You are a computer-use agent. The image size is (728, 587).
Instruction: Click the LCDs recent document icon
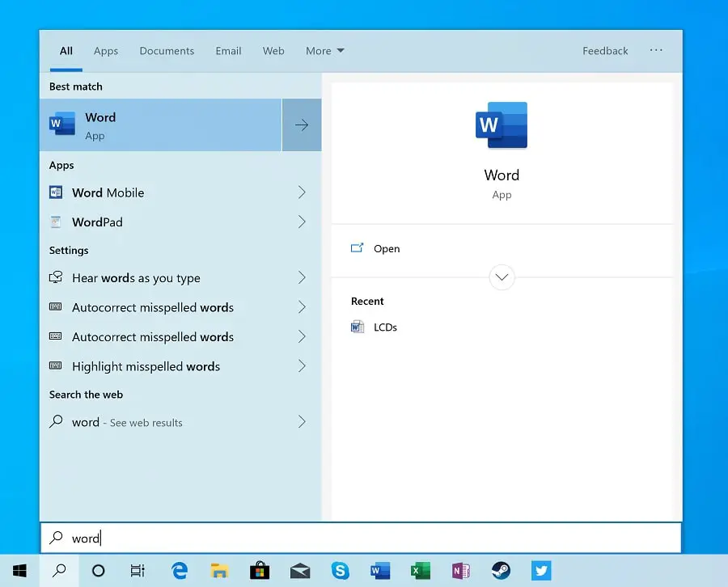pyautogui.click(x=357, y=327)
